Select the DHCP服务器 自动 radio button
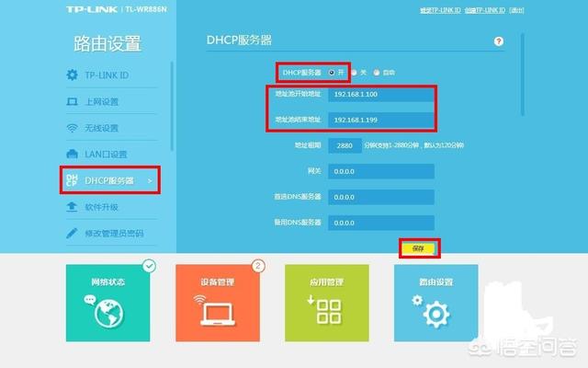The width and height of the screenshot is (588, 368). (374, 71)
